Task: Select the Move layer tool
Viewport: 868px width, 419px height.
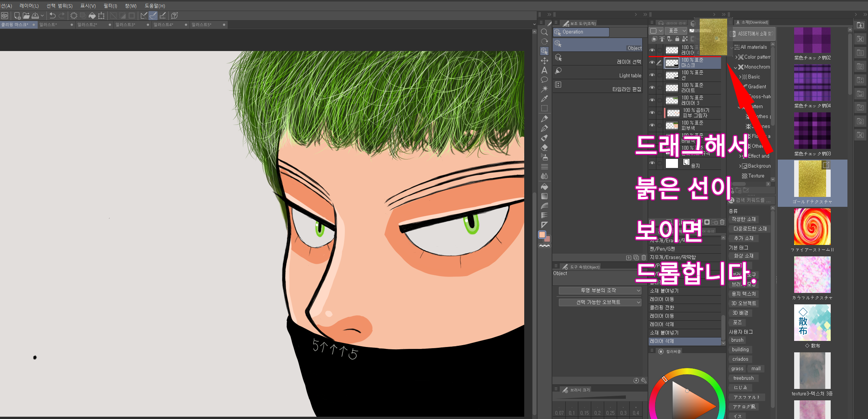Action: pyautogui.click(x=544, y=61)
